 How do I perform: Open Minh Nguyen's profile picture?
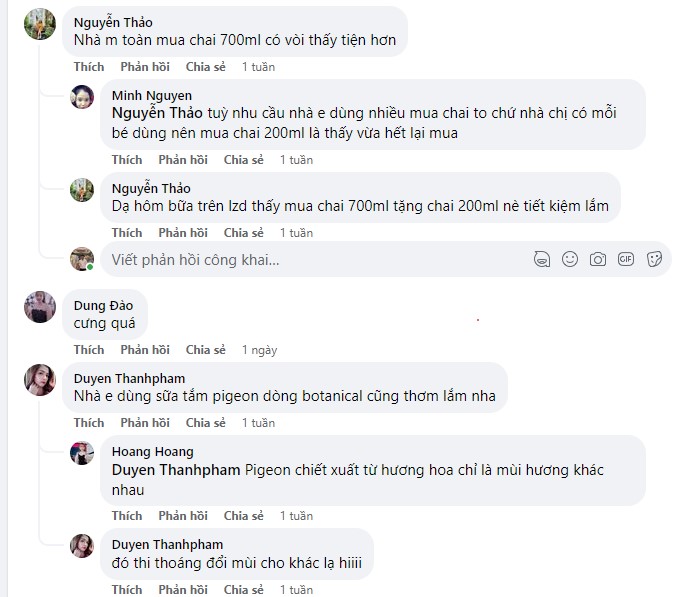pos(82,97)
